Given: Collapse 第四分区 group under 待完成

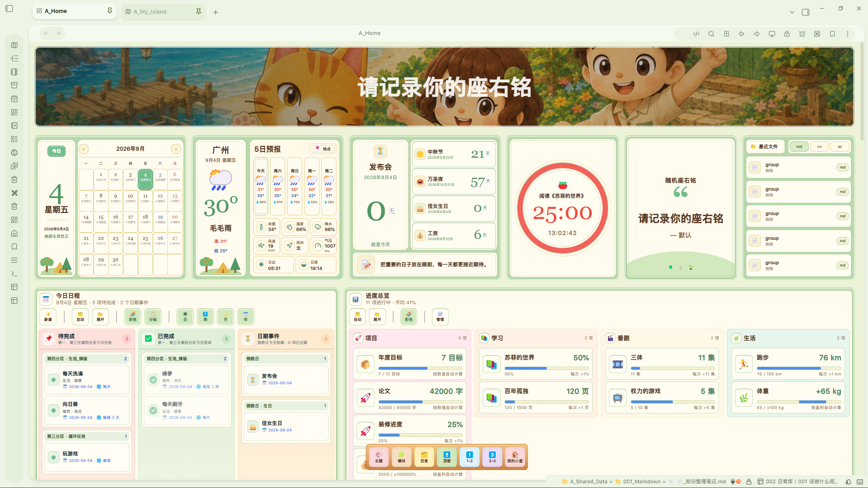Looking at the screenshot, I should click(x=87, y=359).
